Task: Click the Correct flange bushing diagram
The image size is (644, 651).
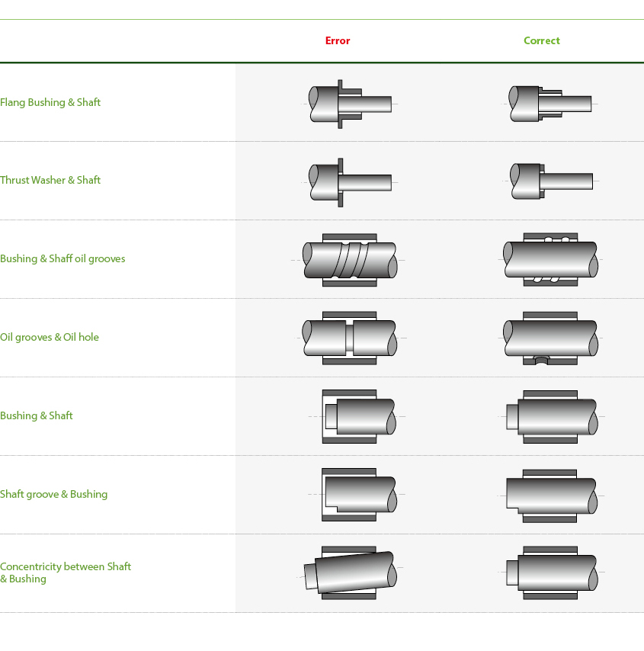Action: coord(549,103)
